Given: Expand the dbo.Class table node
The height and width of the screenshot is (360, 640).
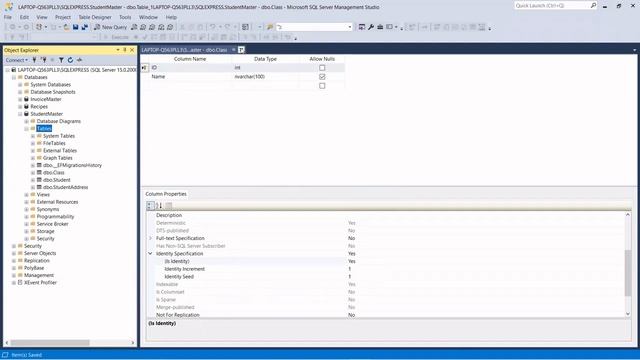Looking at the screenshot, I should click(x=33, y=173).
